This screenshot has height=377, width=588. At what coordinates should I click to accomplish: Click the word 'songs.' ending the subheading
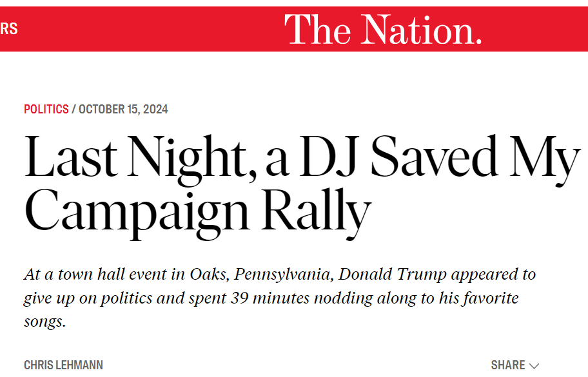tap(45, 322)
